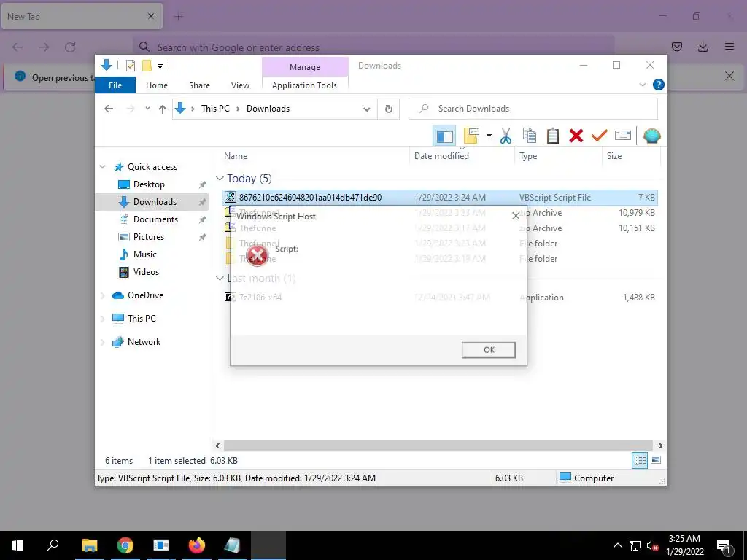Image resolution: width=747 pixels, height=560 pixels.
Task: Click the globe shell icon in toolbar
Action: tap(651, 136)
